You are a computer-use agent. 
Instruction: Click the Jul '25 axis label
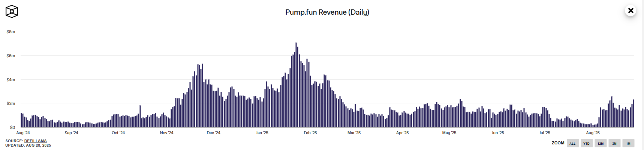(x=544, y=133)
